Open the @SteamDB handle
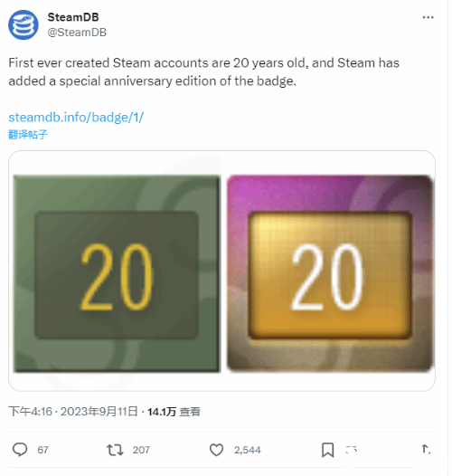This screenshot has height=476, width=452. pyautogui.click(x=77, y=33)
